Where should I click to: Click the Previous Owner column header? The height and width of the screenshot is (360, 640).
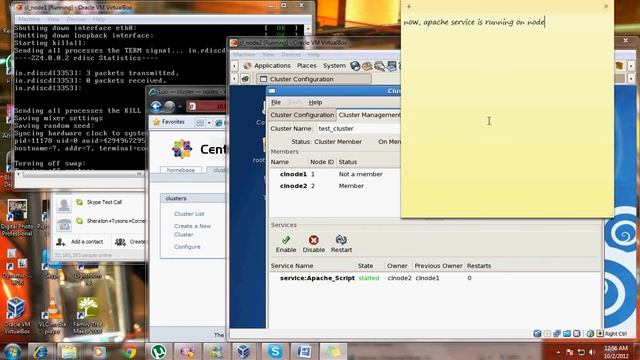[x=438, y=266]
